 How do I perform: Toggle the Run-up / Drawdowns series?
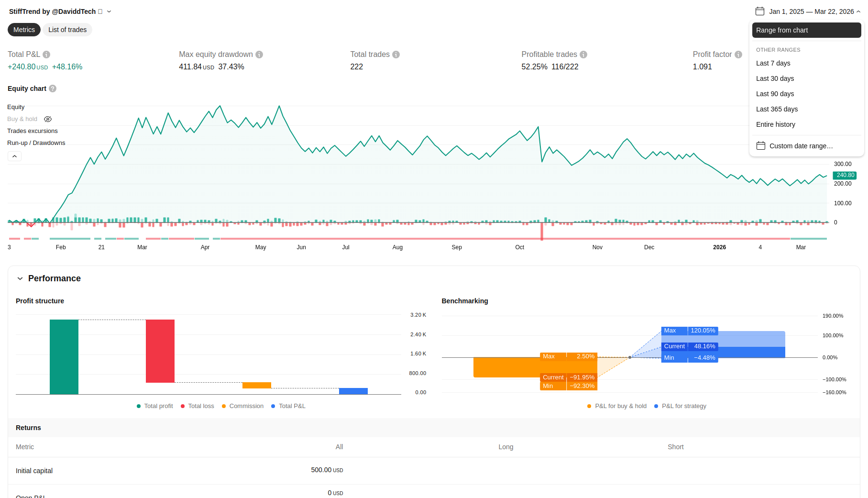(36, 143)
